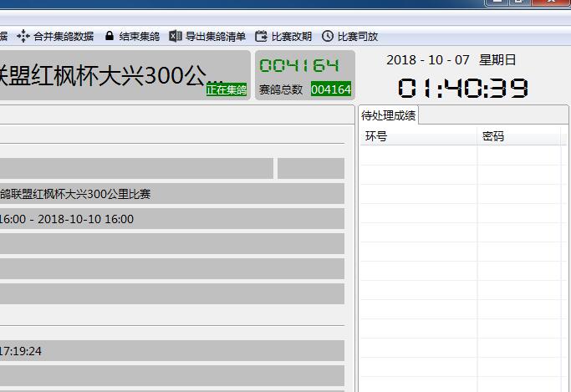Click the green 004164 digital counter

[x=299, y=66]
